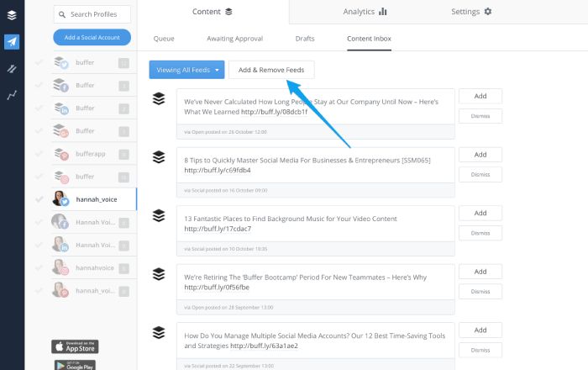The height and width of the screenshot is (370, 588).
Task: Dismiss the 'Buffer Bootcamp' post
Action: pyautogui.click(x=480, y=292)
